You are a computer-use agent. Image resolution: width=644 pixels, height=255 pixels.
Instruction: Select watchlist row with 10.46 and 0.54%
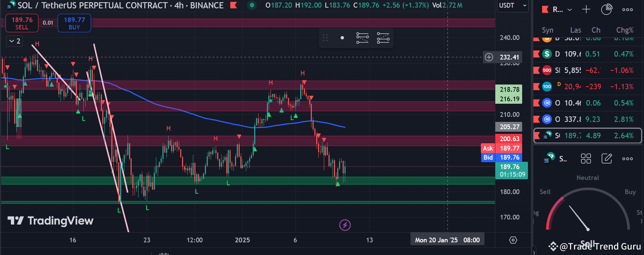point(587,103)
